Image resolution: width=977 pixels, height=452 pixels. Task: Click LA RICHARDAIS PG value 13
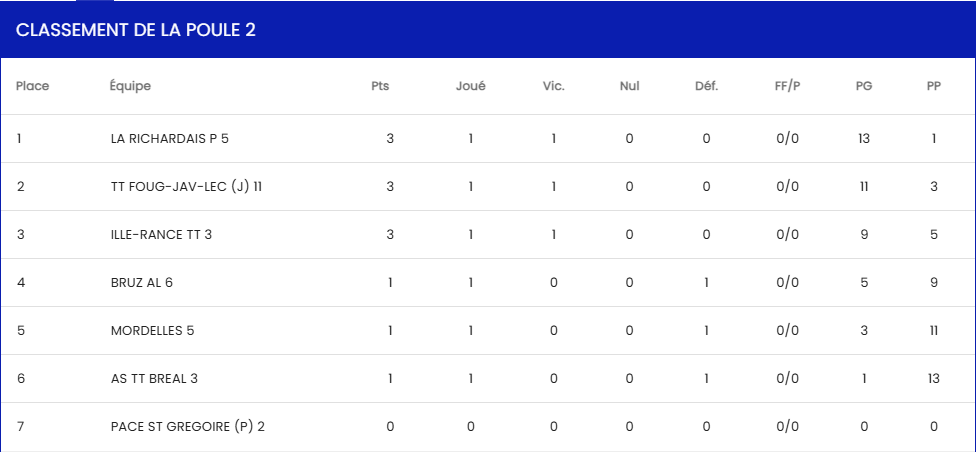864,138
